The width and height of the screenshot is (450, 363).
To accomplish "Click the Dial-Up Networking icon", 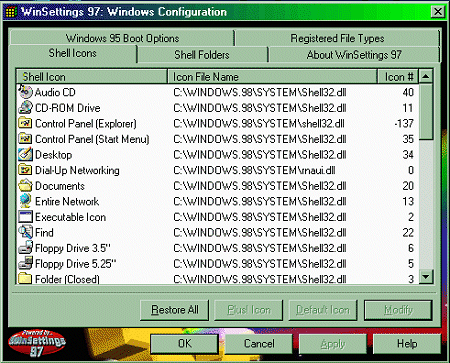I will pos(25,170).
